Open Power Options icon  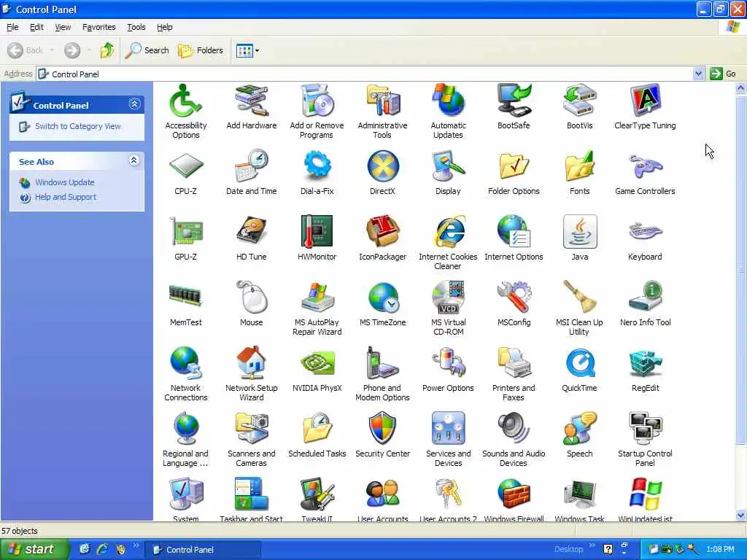[x=449, y=363]
